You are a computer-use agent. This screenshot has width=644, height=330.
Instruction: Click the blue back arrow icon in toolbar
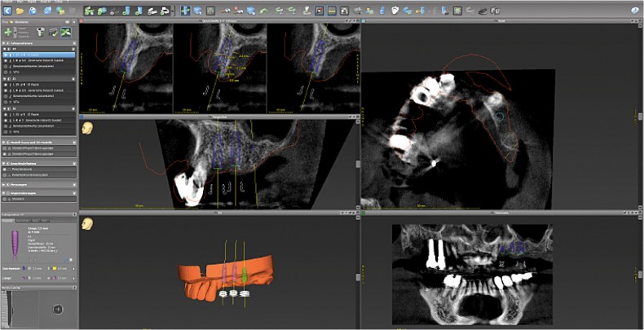7,11
